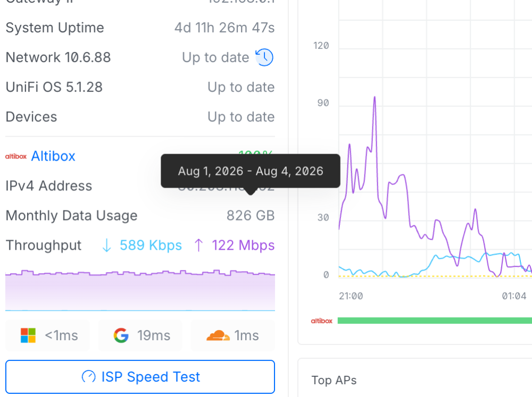Click the altibox logo below chart

click(x=322, y=320)
